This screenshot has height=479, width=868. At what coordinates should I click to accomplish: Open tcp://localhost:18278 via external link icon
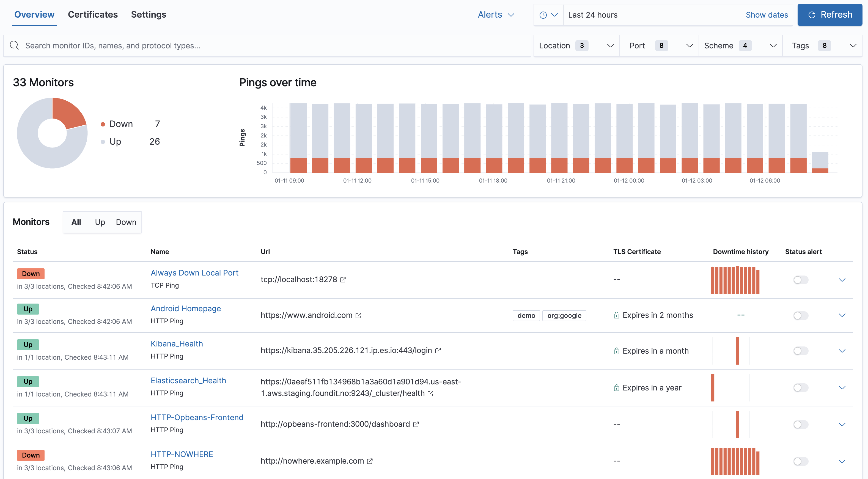point(343,280)
